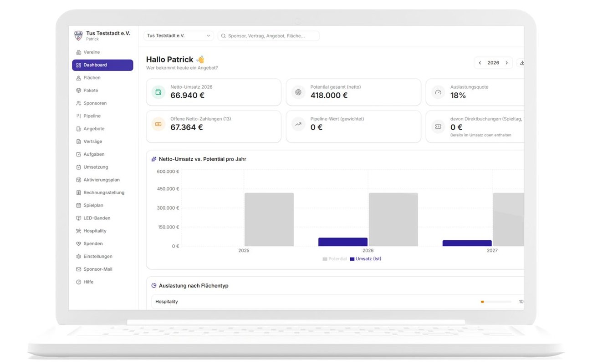Image resolution: width=592 pixels, height=364 pixels.
Task: Click the Hospitality utilization row
Action: tap(337, 302)
